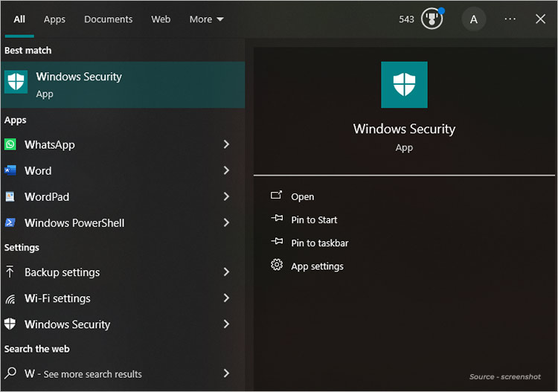The width and height of the screenshot is (558, 392).
Task: Select the Windows PowerShell result text
Action: 74,223
